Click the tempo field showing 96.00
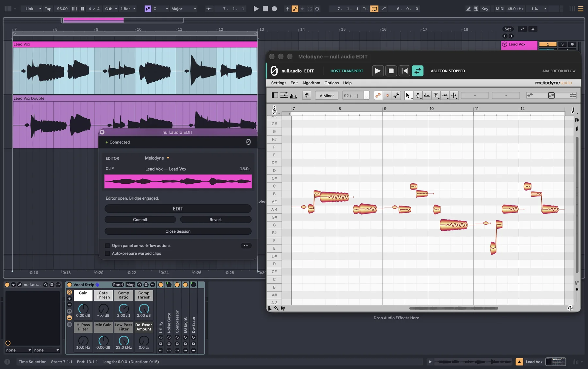This screenshot has width=588, height=369. 62,9
